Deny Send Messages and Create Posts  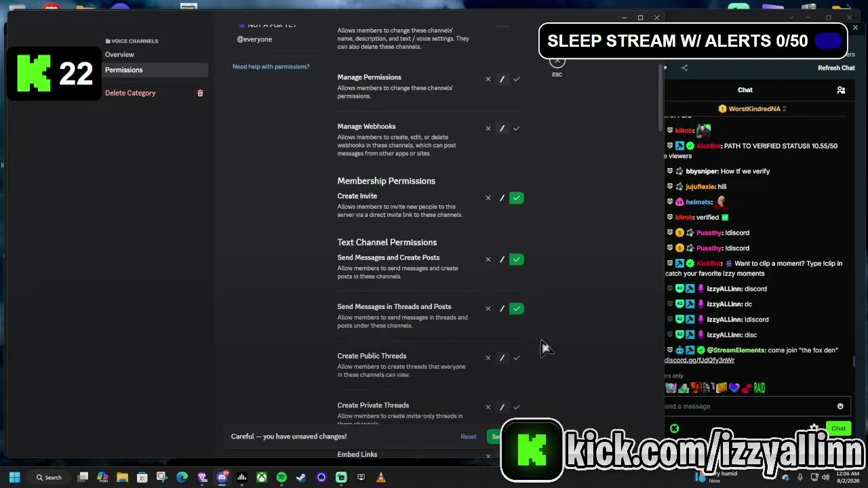coord(488,260)
